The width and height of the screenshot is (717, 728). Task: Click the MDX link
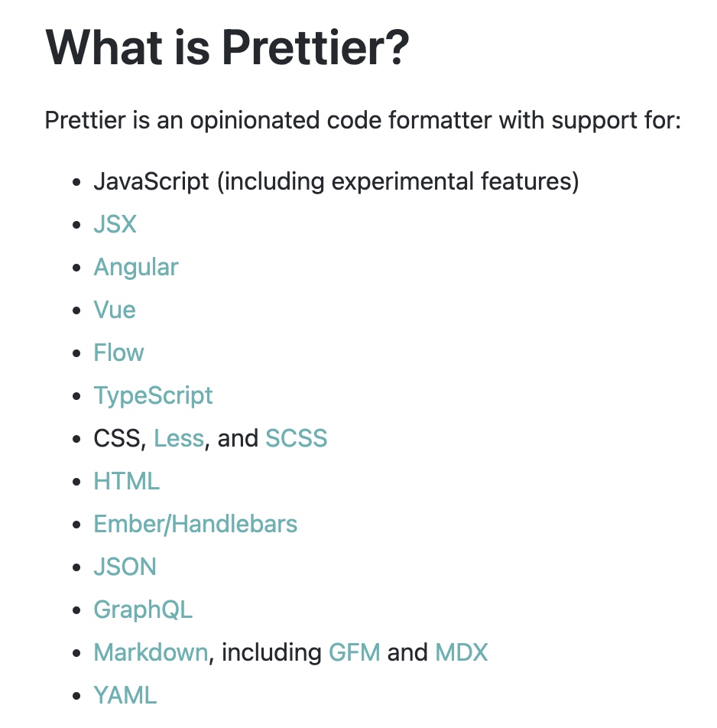click(462, 652)
